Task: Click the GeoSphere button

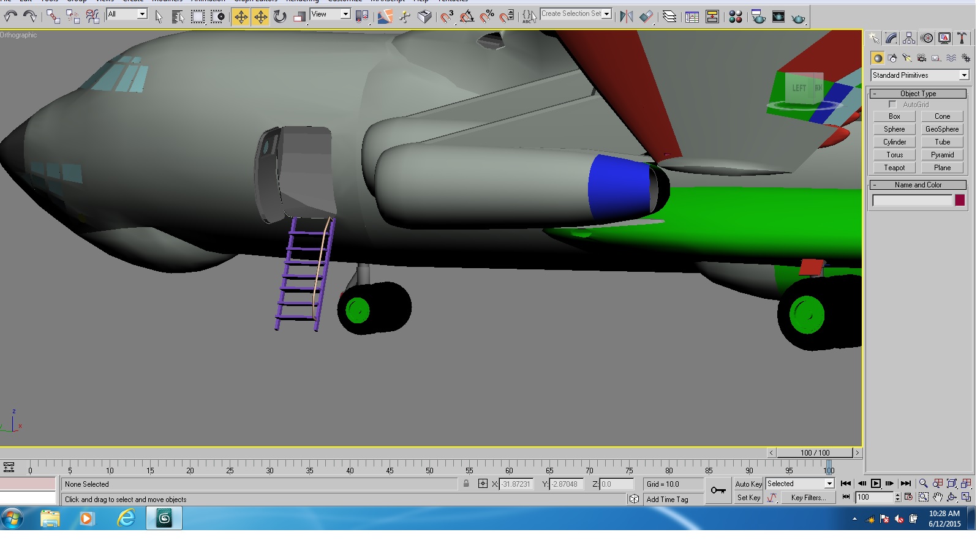Action: pos(942,129)
